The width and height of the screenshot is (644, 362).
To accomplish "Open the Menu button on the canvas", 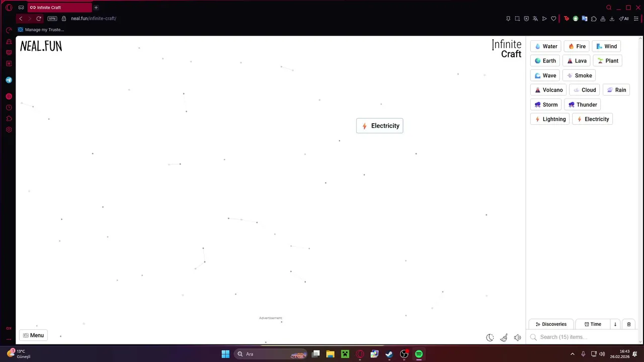I will point(33,335).
